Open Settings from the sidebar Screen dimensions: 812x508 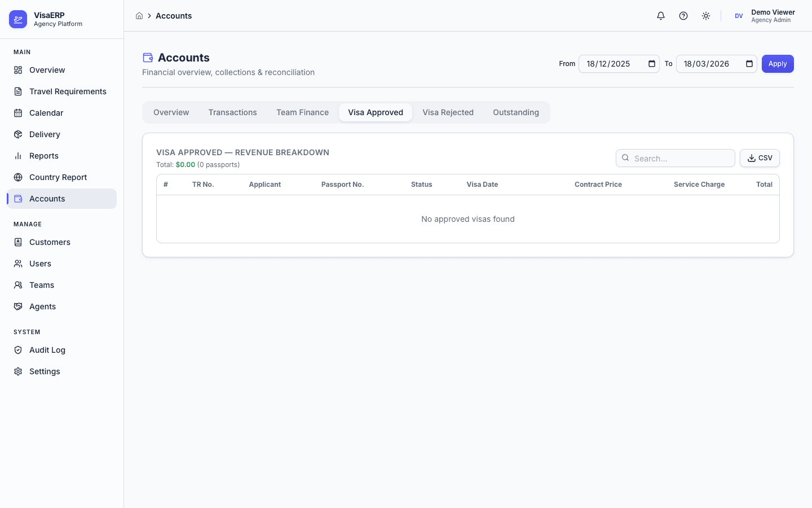point(45,371)
